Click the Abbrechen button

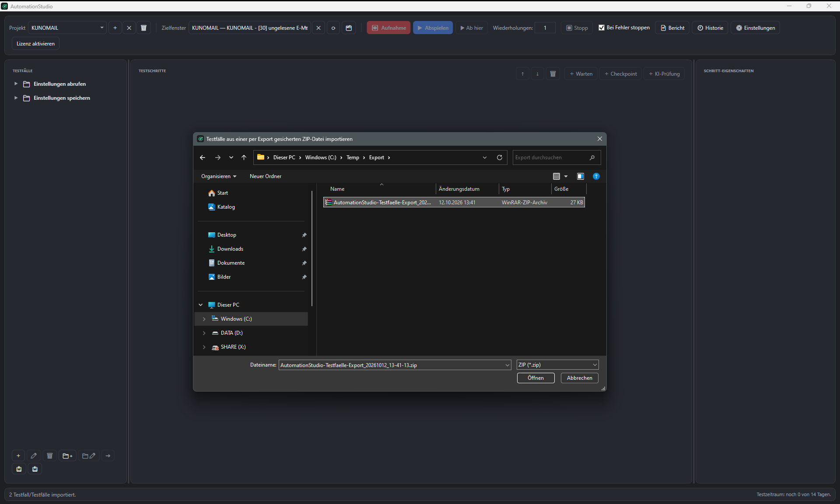coord(579,378)
